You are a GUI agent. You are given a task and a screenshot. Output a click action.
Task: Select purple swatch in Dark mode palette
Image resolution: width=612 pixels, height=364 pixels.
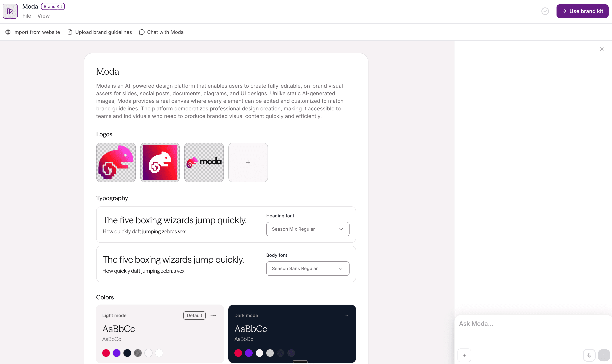(249, 353)
